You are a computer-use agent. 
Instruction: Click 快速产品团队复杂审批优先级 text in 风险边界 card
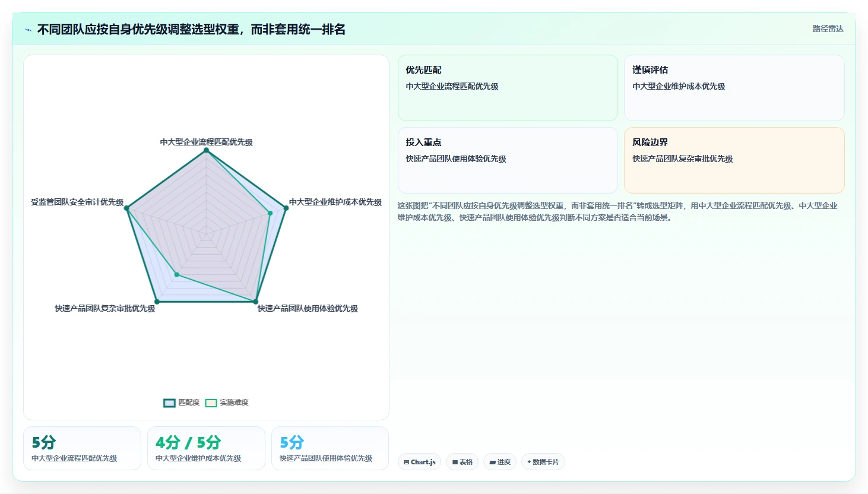683,159
